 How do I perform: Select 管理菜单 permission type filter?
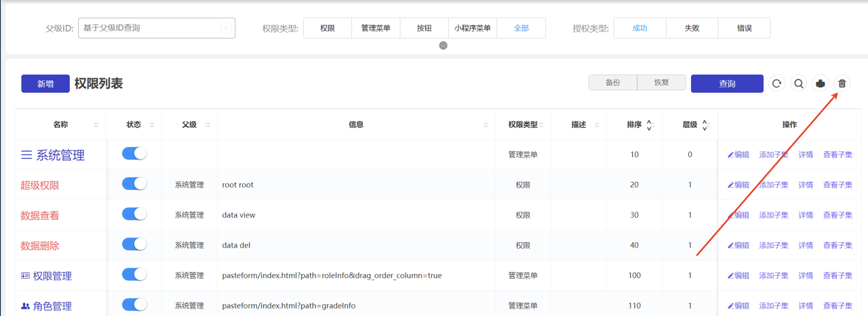tap(376, 28)
